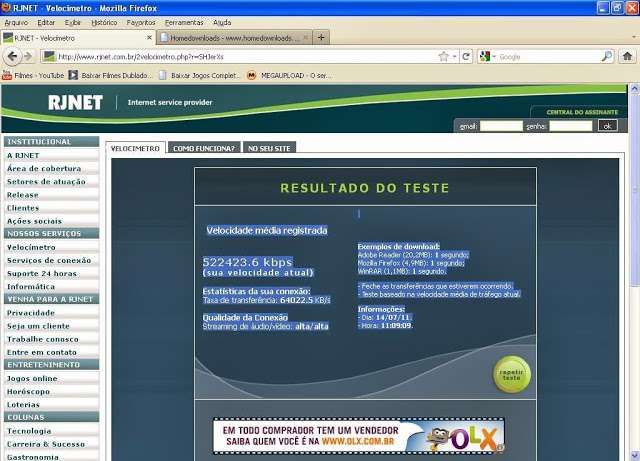The width and height of the screenshot is (640, 461).
Task: Switch to Homedownloads browser tab
Action: [x=235, y=38]
